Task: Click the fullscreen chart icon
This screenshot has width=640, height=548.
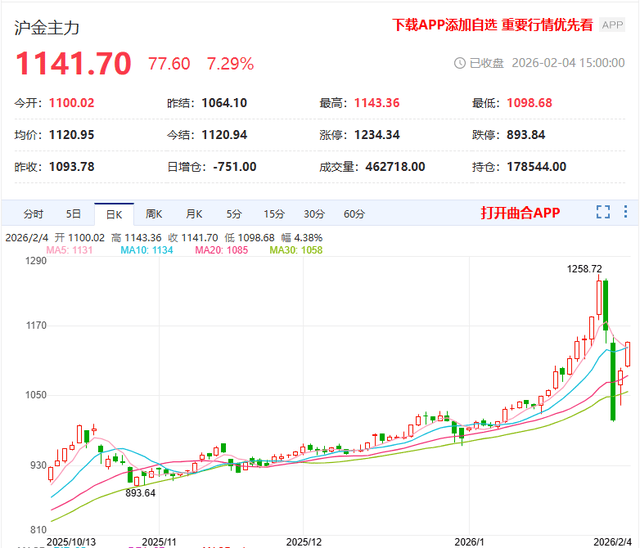Action: tap(603, 212)
